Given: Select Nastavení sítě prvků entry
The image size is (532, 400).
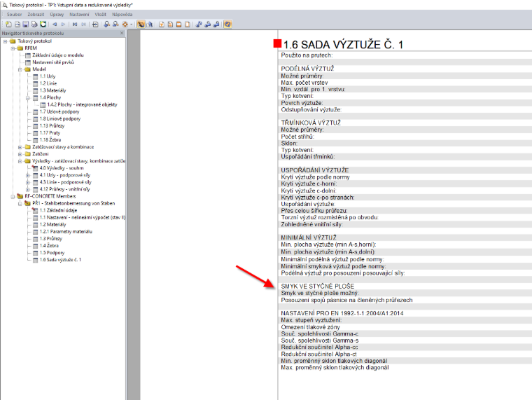Looking at the screenshot, I should 53,62.
